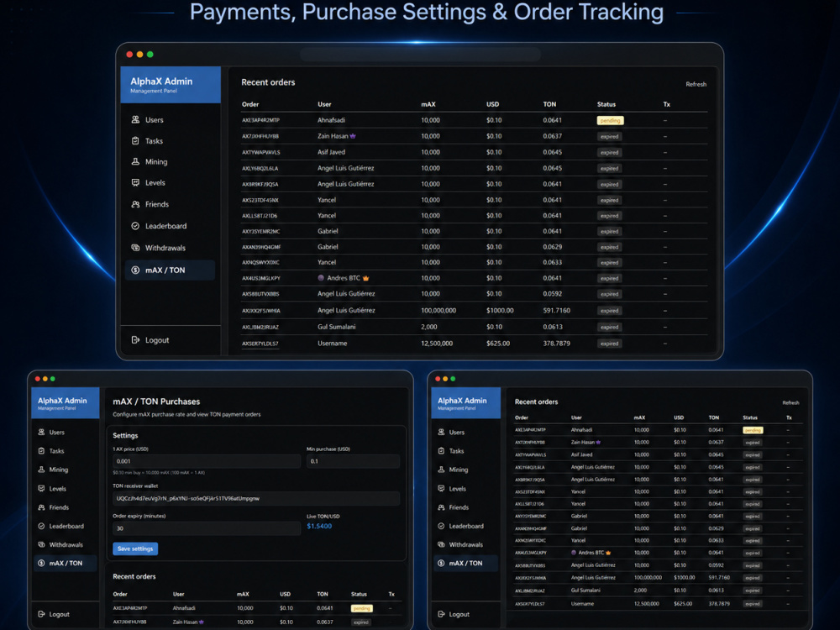
Task: Click the Leaderboard icon in the bottom-right orders window
Action: click(x=441, y=526)
